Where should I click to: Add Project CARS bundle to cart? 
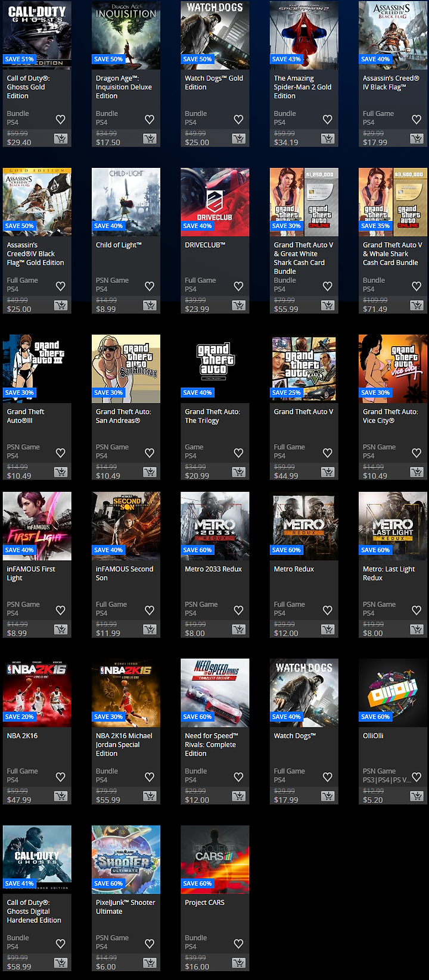click(x=239, y=963)
